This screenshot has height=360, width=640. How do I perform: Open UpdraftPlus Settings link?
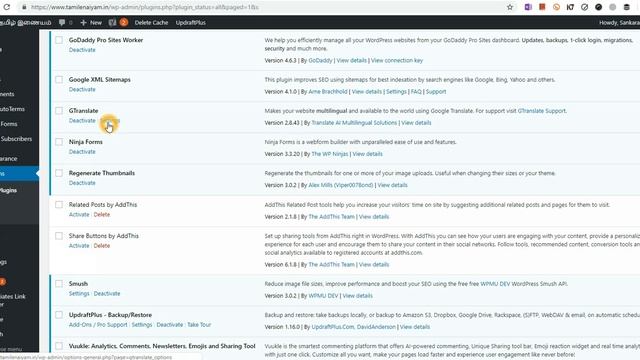pyautogui.click(x=142, y=324)
